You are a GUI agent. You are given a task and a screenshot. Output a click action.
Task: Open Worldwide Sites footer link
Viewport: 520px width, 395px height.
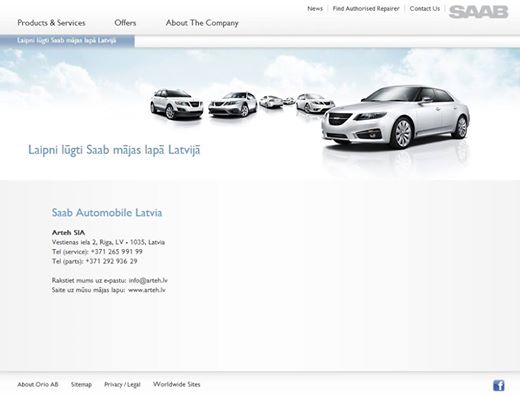177,384
